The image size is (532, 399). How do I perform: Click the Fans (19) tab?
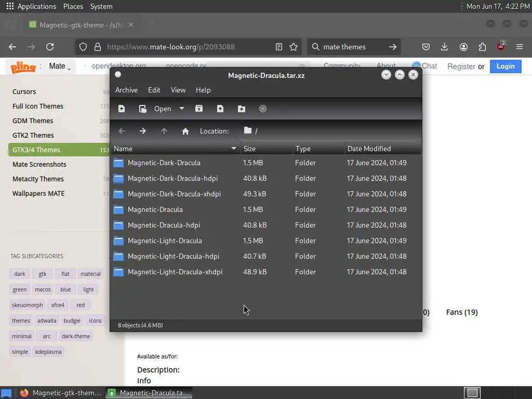(462, 312)
